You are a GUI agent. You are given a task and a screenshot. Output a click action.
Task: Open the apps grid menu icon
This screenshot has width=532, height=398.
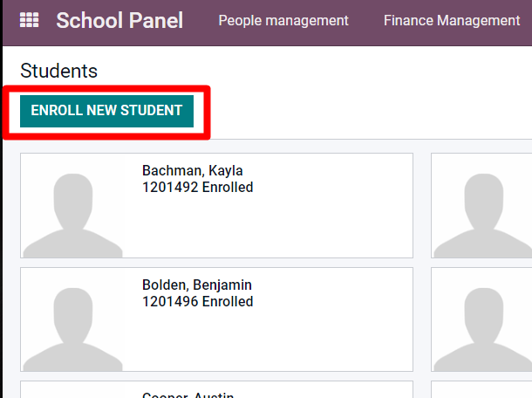(x=29, y=20)
